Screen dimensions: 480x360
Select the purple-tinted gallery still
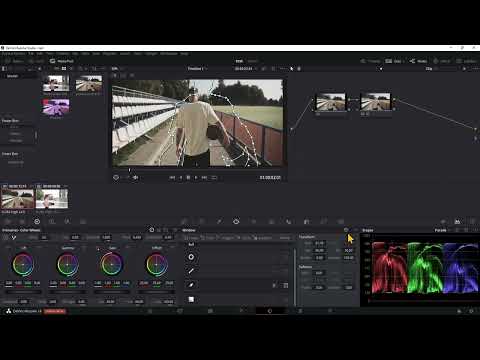[x=56, y=107]
